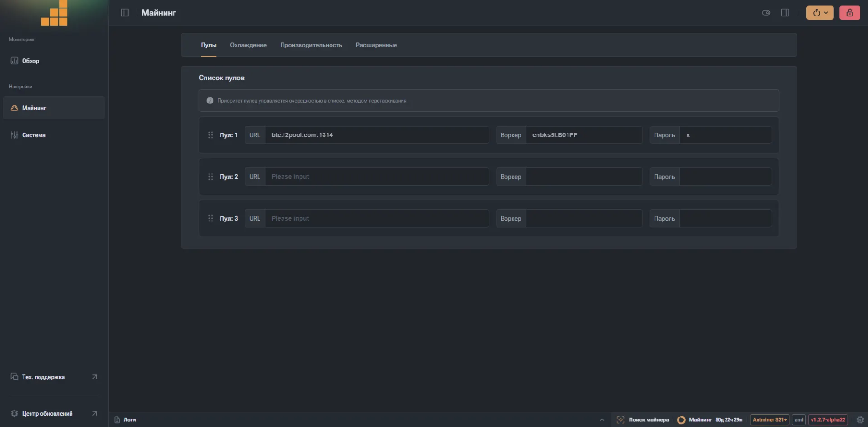
Task: Click the Пул 2 Воркер input field
Action: click(x=584, y=177)
